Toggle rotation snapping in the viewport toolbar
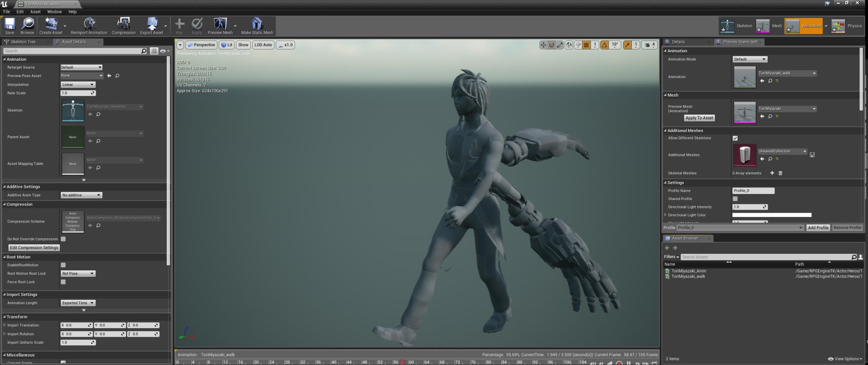The width and height of the screenshot is (868, 365). pos(604,45)
